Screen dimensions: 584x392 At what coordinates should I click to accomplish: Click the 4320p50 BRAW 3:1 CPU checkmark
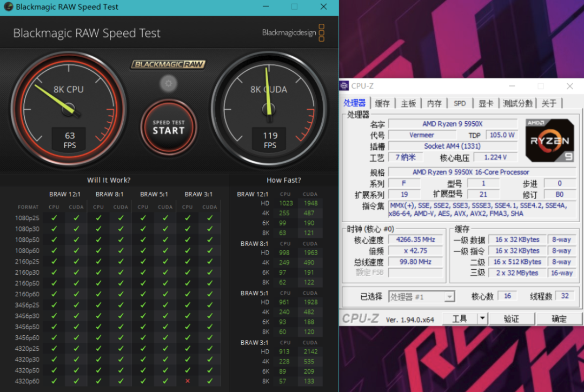(x=187, y=370)
